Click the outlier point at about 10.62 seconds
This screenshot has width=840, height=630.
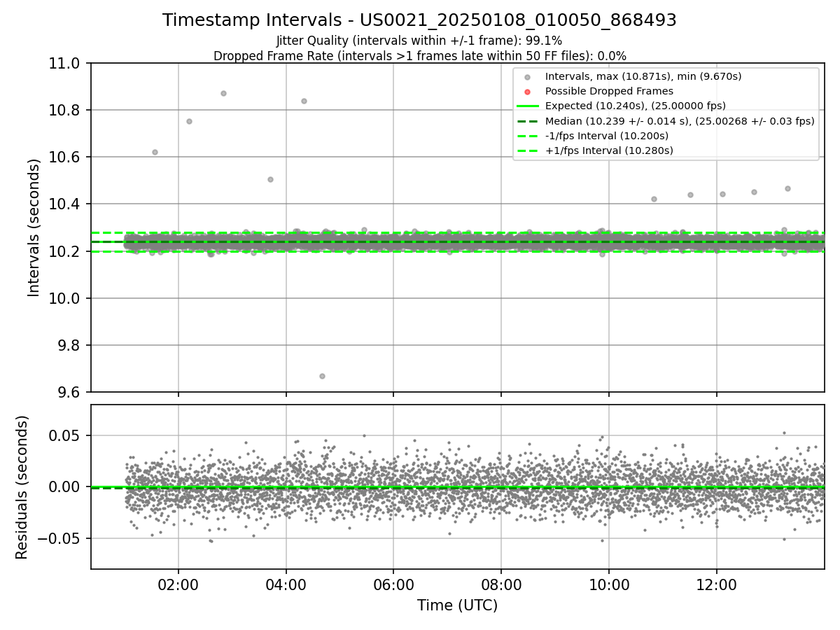(x=155, y=152)
